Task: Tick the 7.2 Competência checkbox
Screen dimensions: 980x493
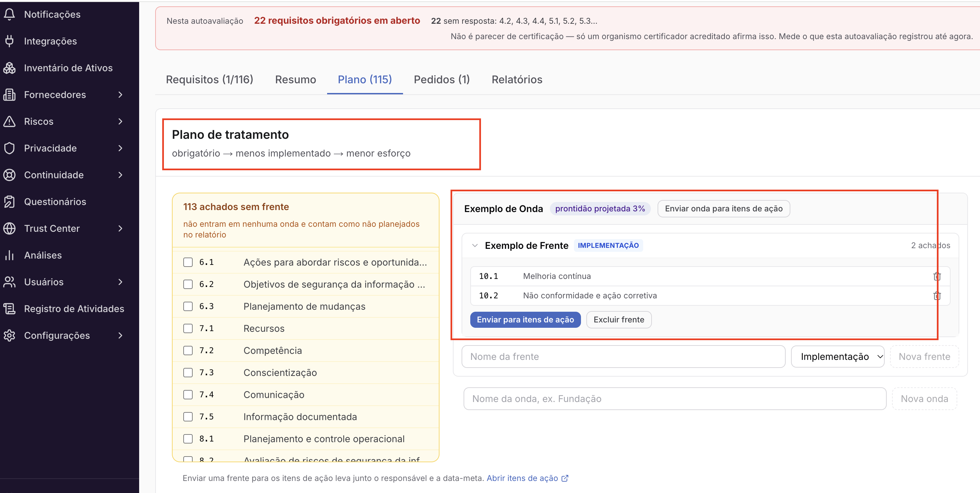Action: coord(188,350)
